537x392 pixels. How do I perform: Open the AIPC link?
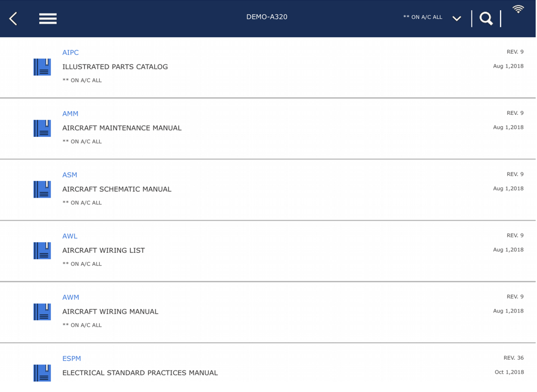coord(70,53)
